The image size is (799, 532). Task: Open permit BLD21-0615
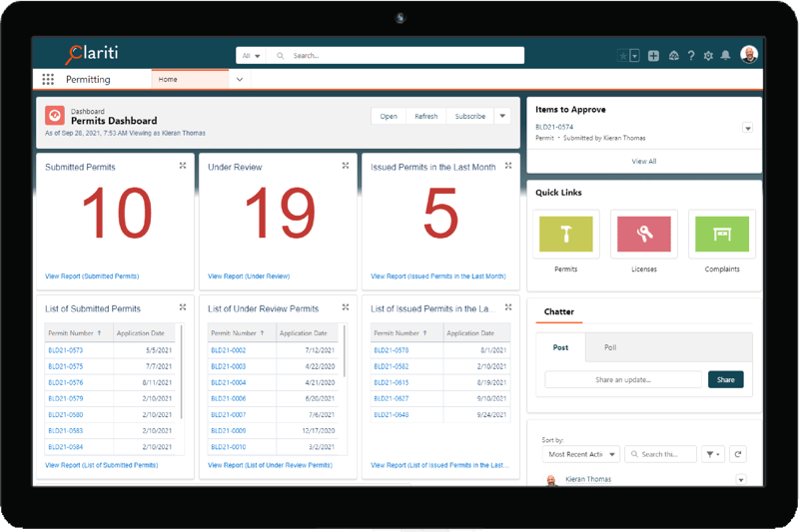point(392,382)
